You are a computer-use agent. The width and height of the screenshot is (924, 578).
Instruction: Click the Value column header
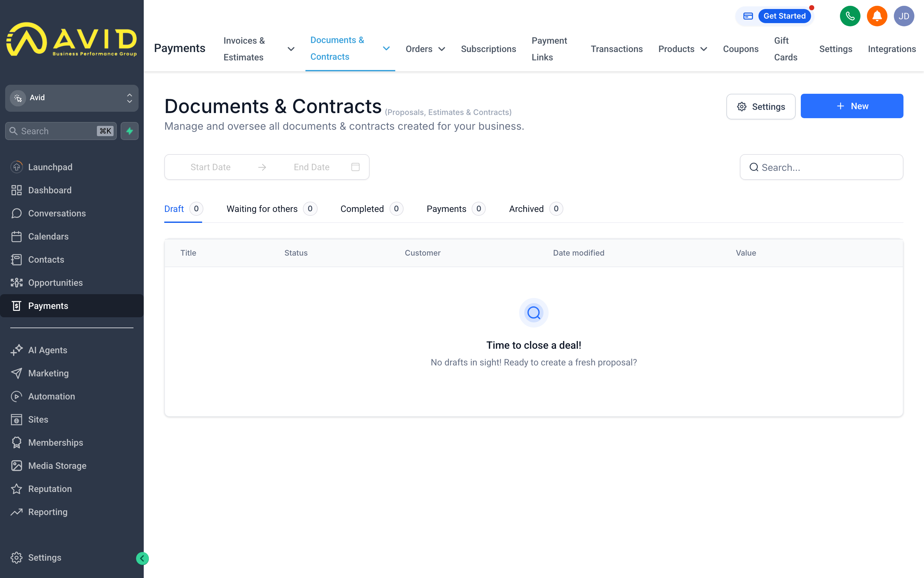746,253
